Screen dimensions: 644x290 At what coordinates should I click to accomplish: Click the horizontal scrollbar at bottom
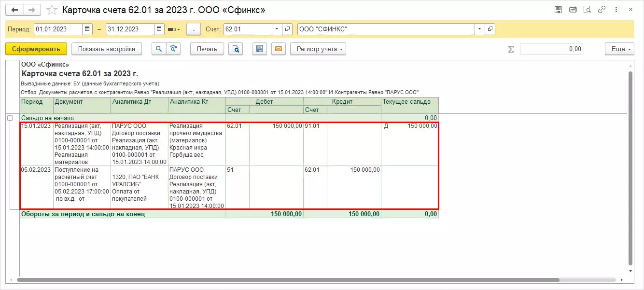[x=288, y=280]
